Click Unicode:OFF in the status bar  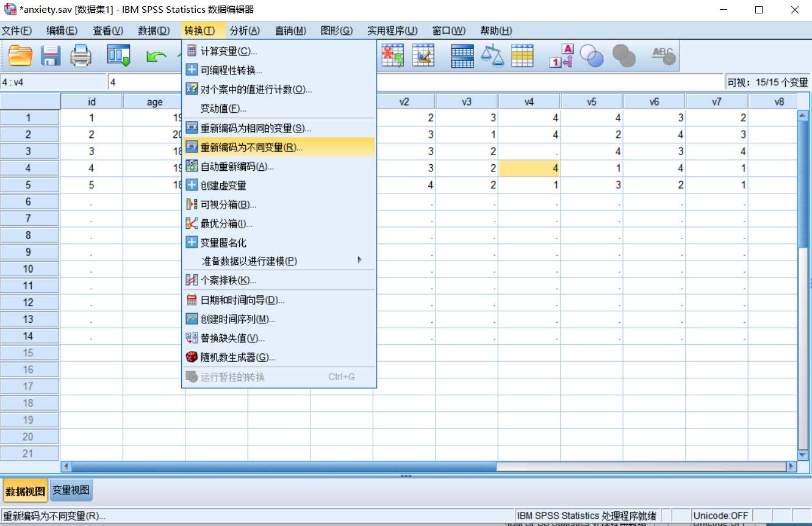[x=720, y=516]
